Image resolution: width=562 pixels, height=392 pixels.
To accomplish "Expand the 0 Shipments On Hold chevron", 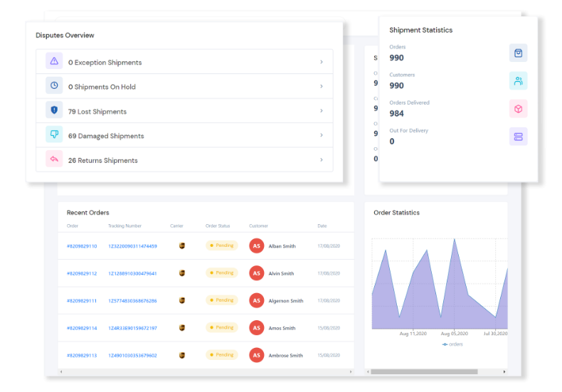I will pos(322,86).
